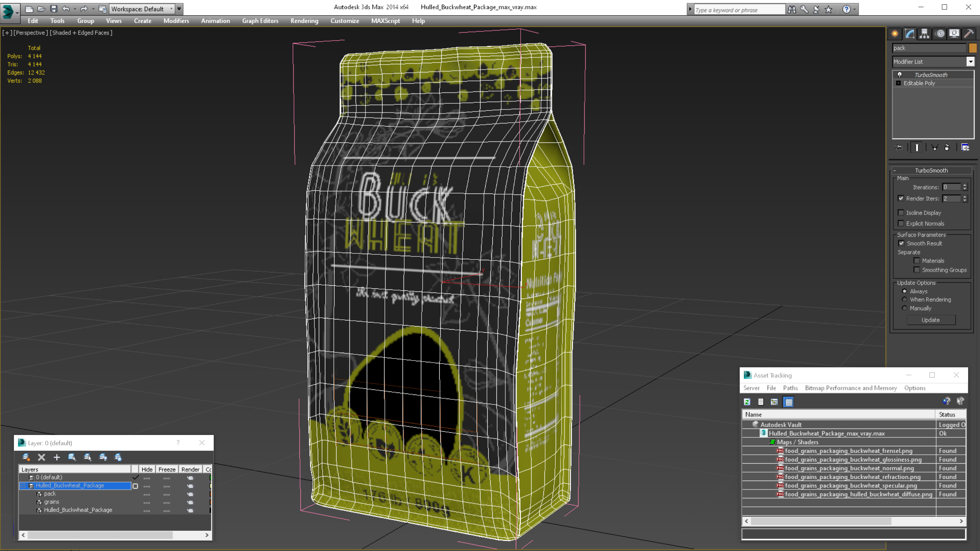Image resolution: width=980 pixels, height=551 pixels.
Task: Increase Iterations spinner value
Action: point(965,185)
